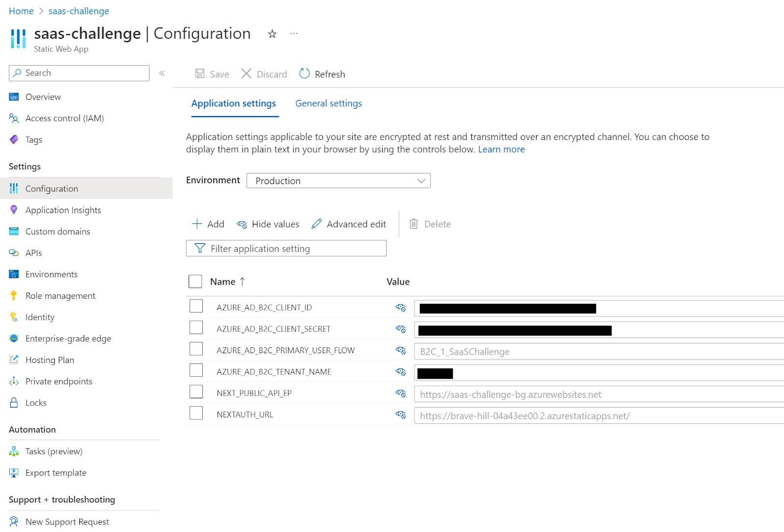Click the New Support Request icon
This screenshot has width=784, height=532.
point(14,522)
